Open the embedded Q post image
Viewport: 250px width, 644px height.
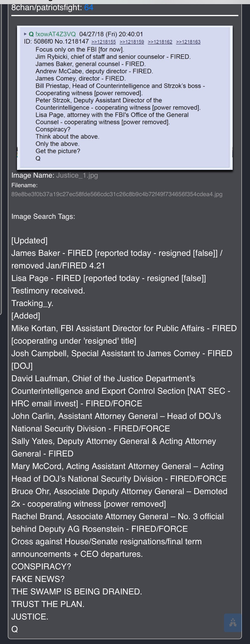(125, 98)
